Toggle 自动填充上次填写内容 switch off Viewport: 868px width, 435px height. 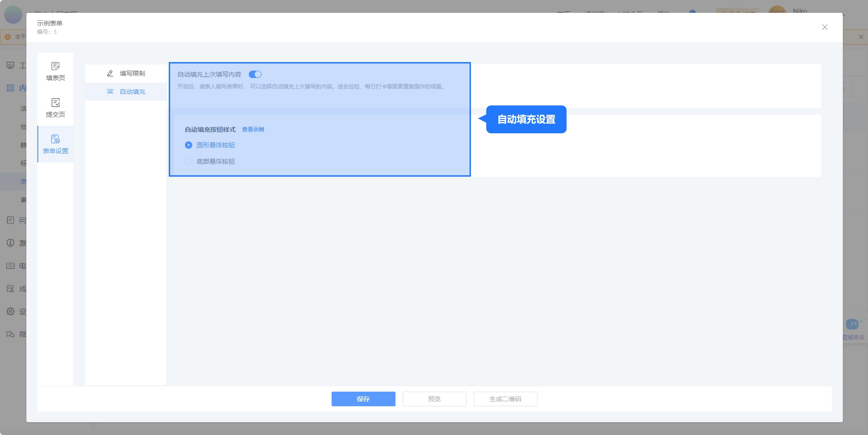(x=255, y=74)
